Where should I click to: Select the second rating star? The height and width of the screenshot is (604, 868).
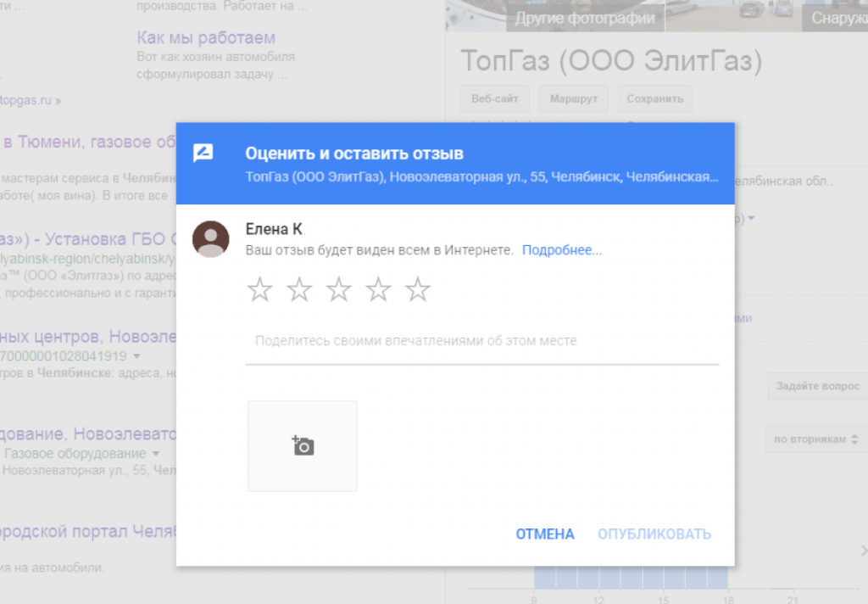point(299,289)
